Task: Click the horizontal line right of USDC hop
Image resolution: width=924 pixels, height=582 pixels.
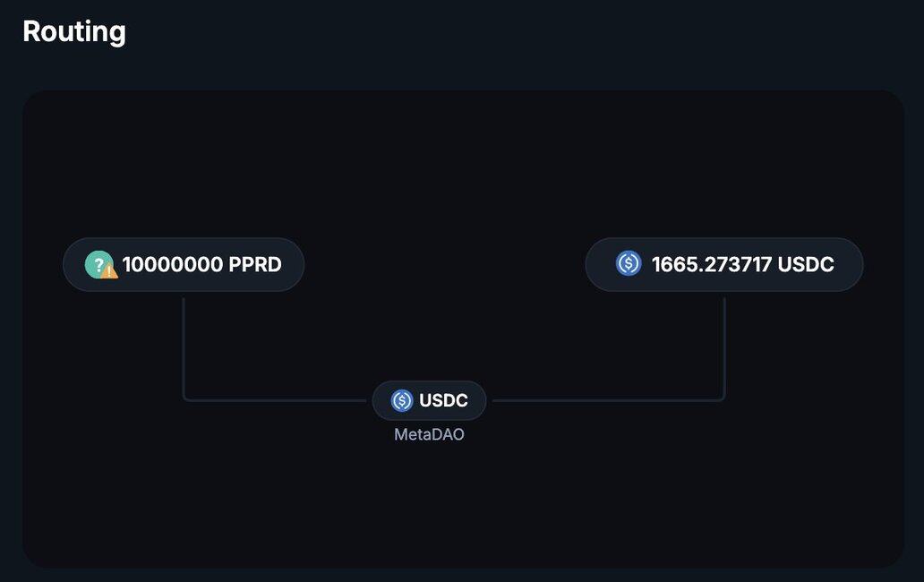Action: coord(609,400)
